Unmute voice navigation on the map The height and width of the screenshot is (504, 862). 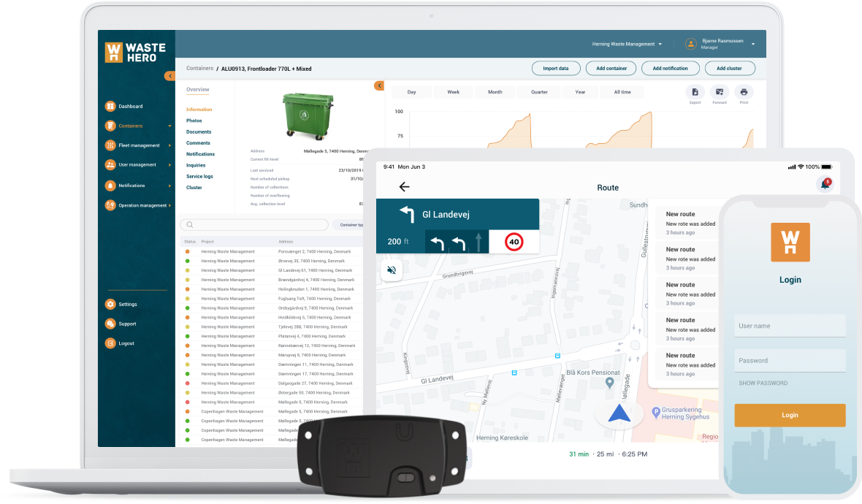pyautogui.click(x=392, y=270)
